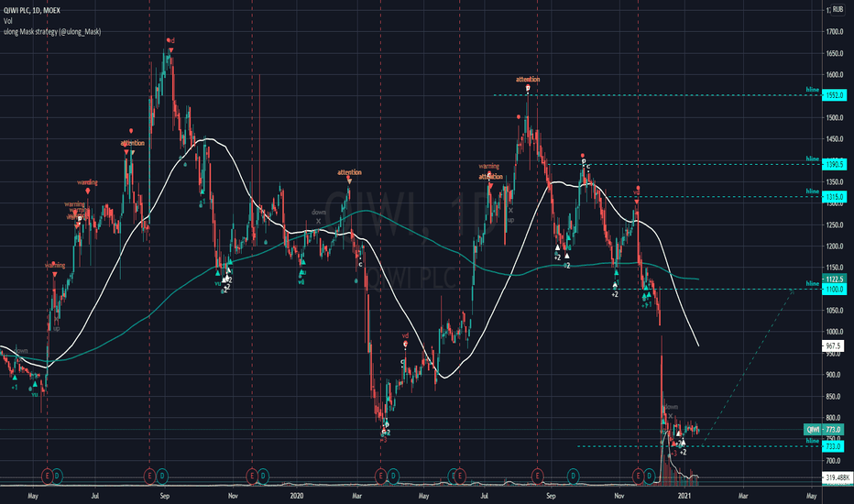The width and height of the screenshot is (854, 504).
Task: Select the 967.5 white average price label
Action: (833, 346)
